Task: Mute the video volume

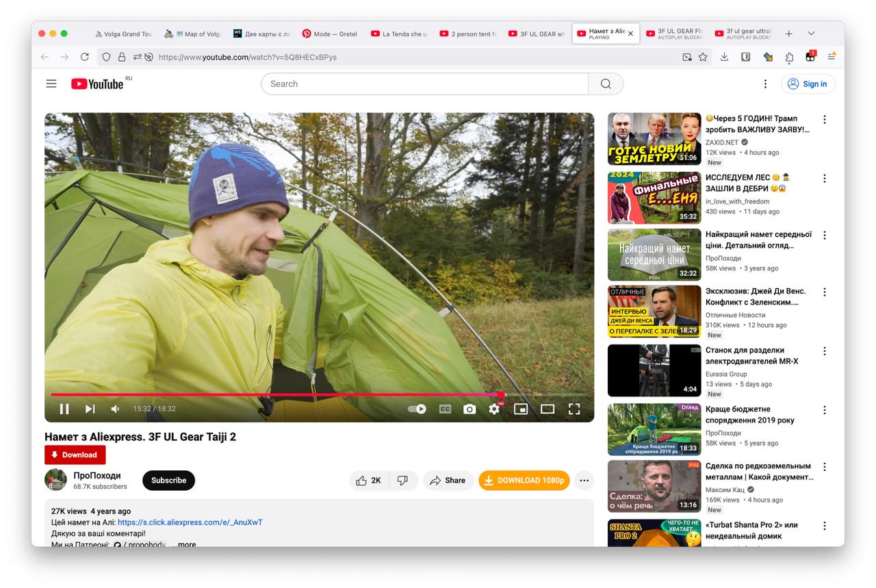Action: pos(115,409)
